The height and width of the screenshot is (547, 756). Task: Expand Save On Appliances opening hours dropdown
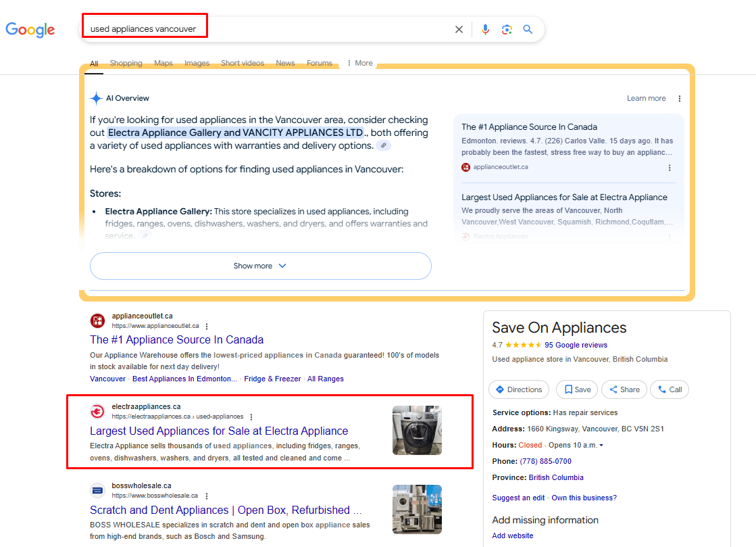coord(601,445)
